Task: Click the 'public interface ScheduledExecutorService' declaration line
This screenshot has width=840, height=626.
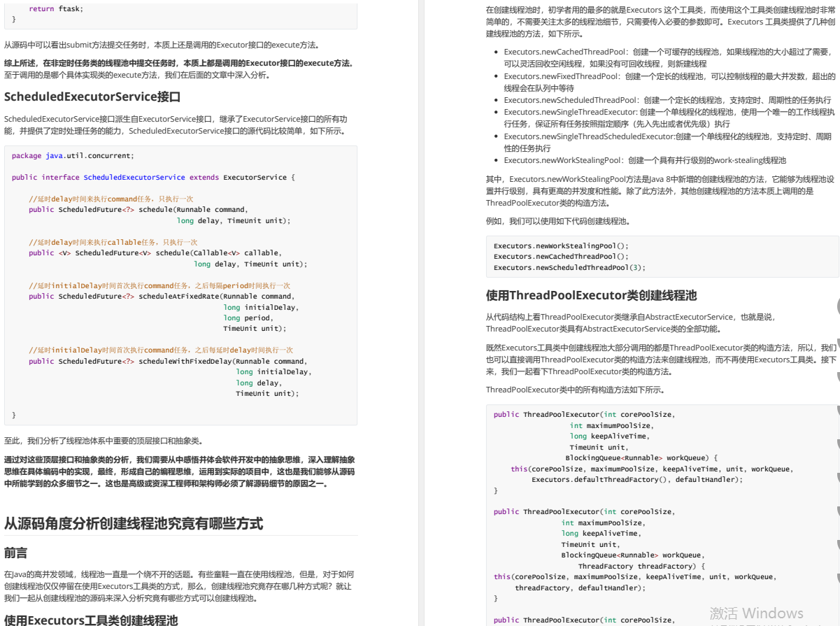Action: (153, 177)
